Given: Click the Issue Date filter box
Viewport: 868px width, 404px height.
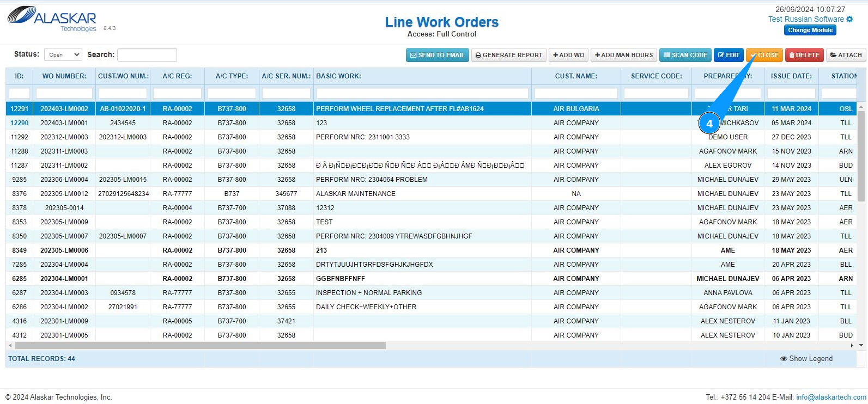Looking at the screenshot, I should [x=792, y=93].
